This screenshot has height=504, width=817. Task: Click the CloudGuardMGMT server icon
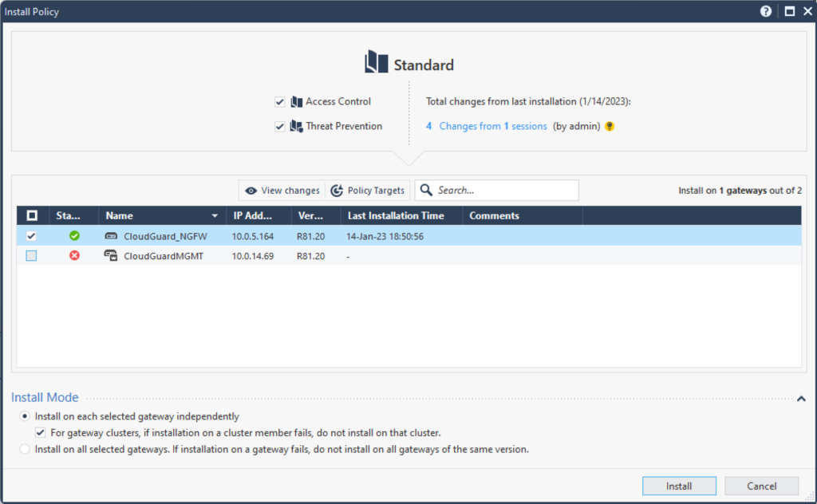click(x=110, y=255)
